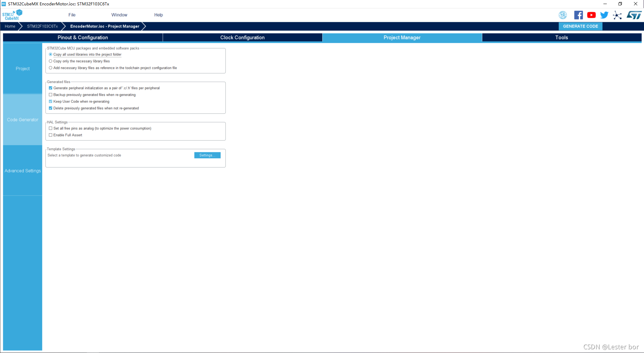644x353 pixels.
Task: Click the EncoderMotor.ioc - Project Manager breadcrumb
Action: tap(105, 26)
